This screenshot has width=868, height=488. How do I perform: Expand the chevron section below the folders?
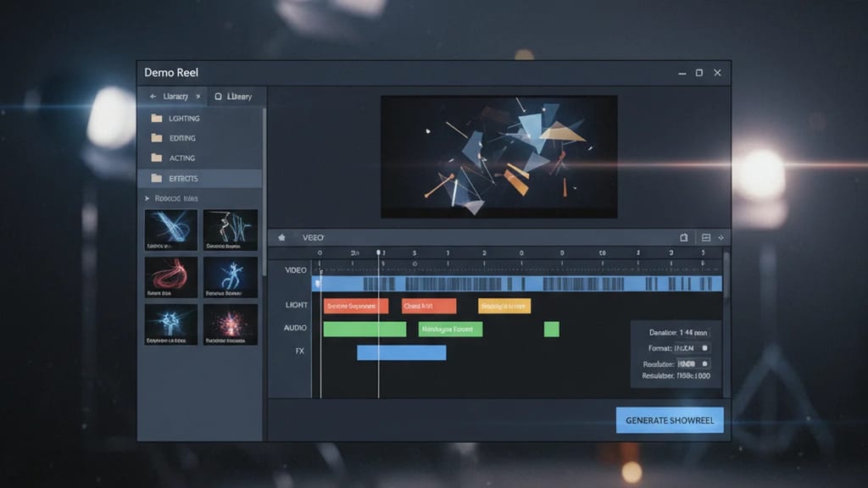pyautogui.click(x=147, y=198)
